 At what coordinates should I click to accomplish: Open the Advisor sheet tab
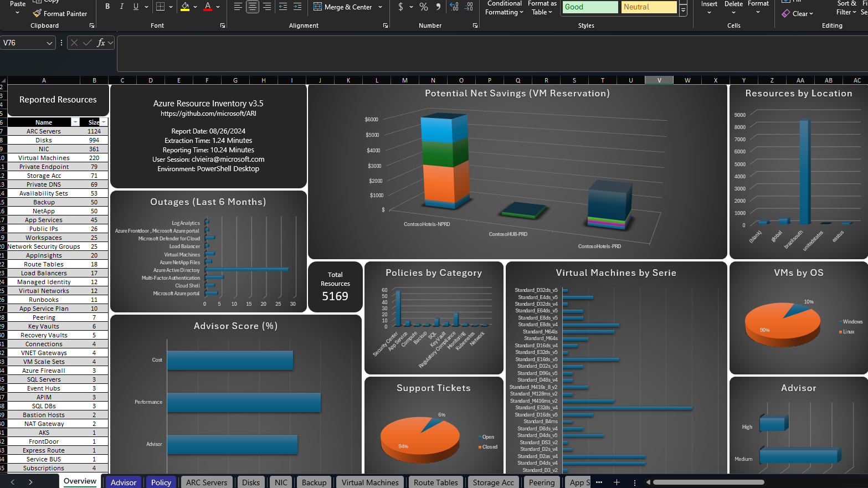pos(123,482)
